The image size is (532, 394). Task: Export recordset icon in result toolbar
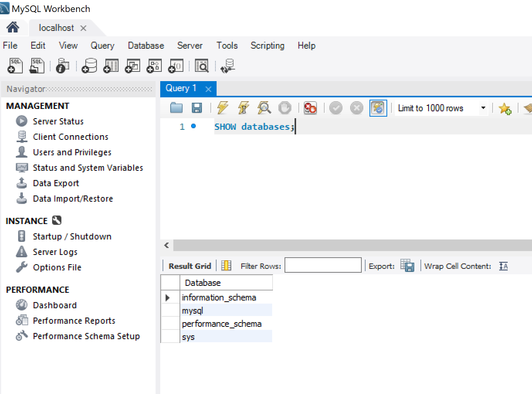pyautogui.click(x=407, y=266)
